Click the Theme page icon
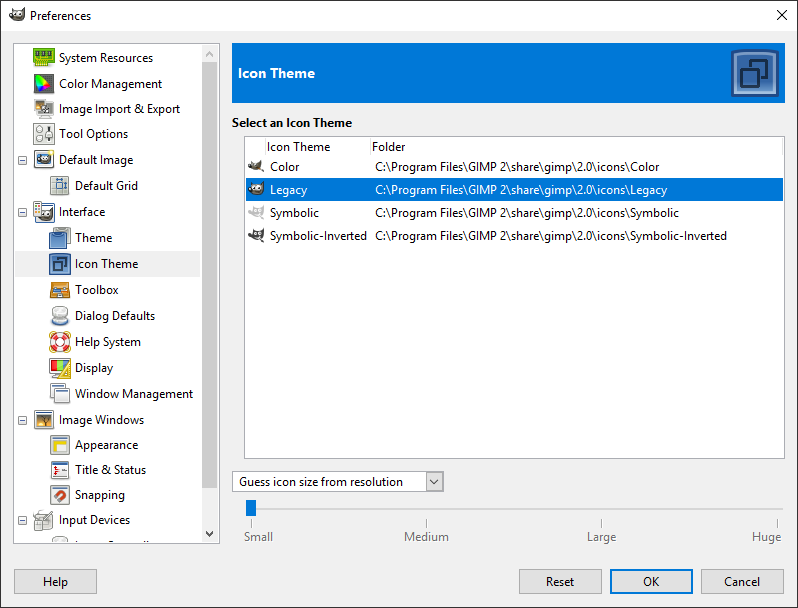 coord(60,238)
